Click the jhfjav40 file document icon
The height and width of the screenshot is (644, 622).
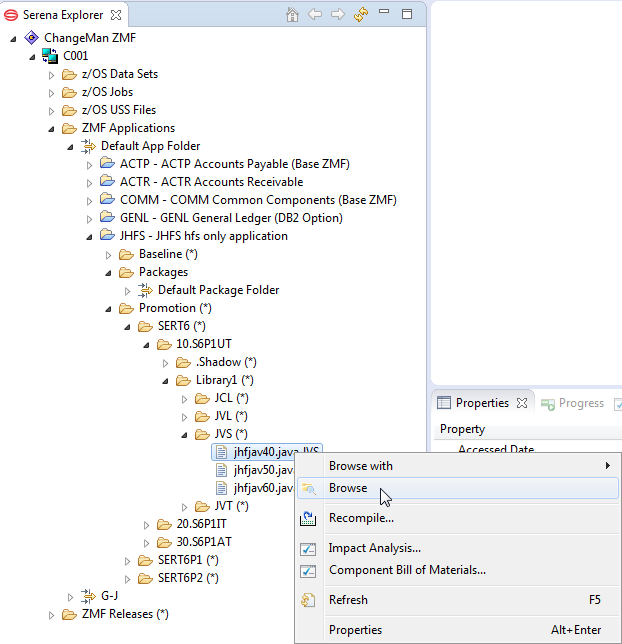point(221,452)
